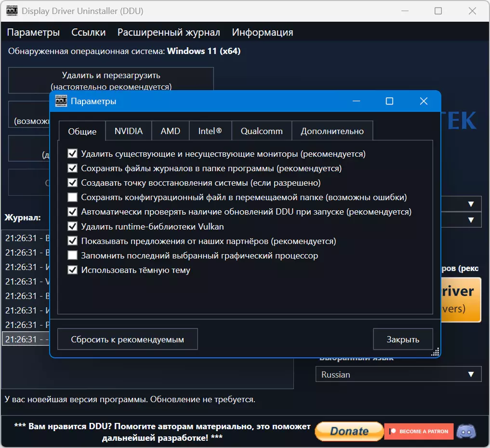The width and height of the screenshot is (490, 448).
Task: Click the Become a Patron button
Action: [419, 431]
